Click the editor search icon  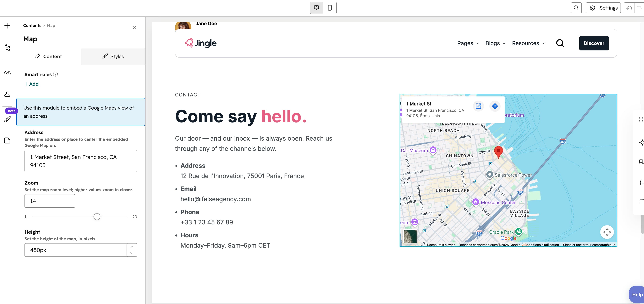click(x=576, y=8)
